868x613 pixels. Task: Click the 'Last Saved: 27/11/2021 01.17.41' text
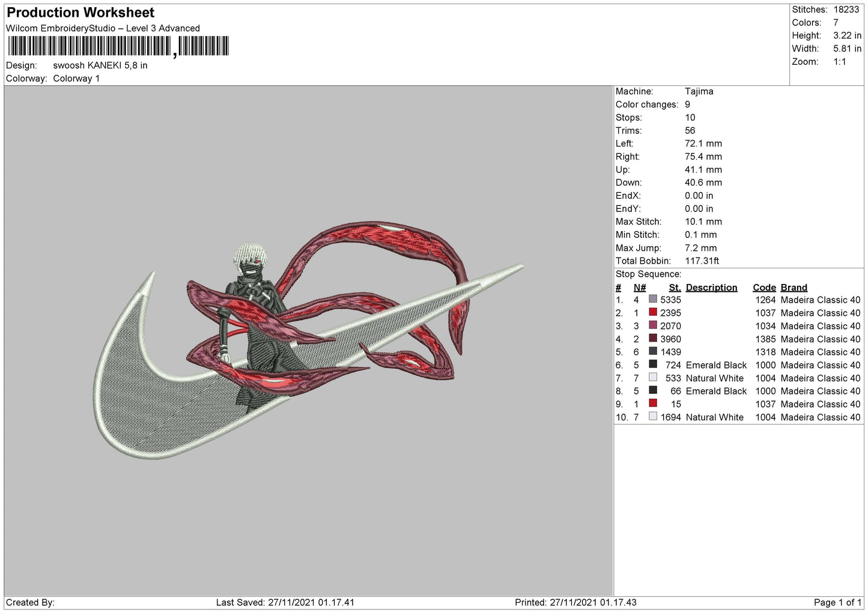coord(285,603)
